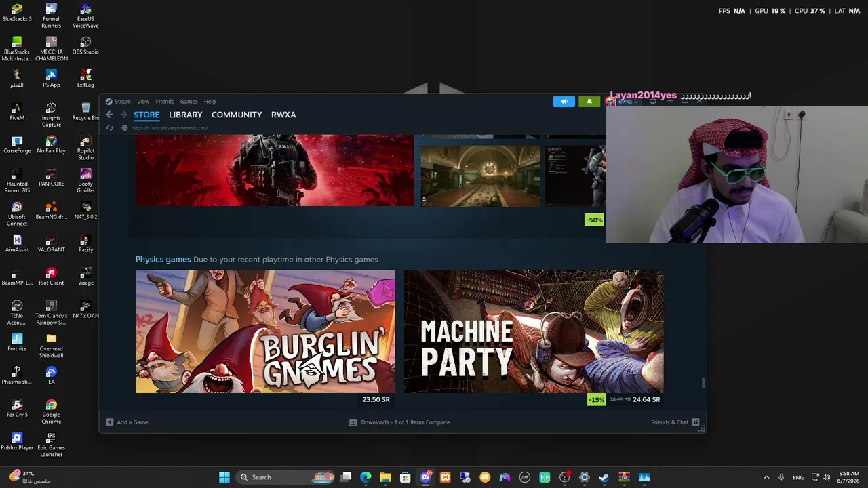Switch to the LIBRARY tab
The height and width of the screenshot is (488, 868).
tap(186, 115)
